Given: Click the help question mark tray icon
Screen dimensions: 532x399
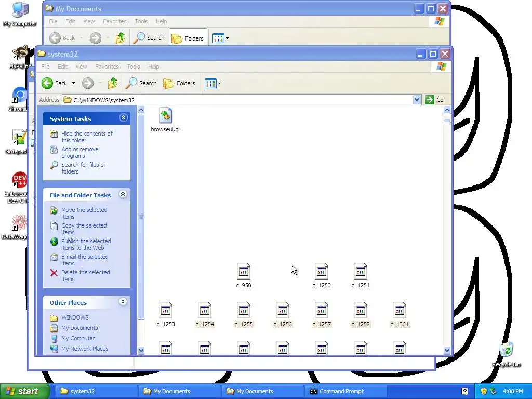Looking at the screenshot, I should (x=464, y=391).
